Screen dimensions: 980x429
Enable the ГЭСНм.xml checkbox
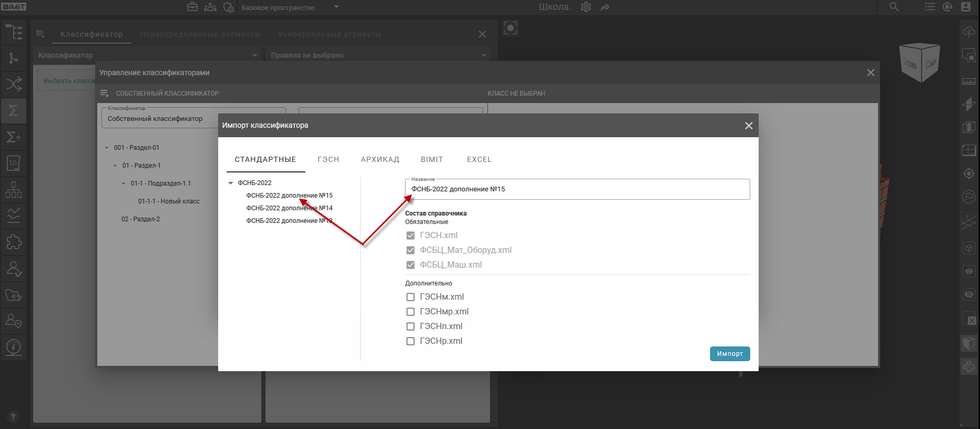(411, 297)
